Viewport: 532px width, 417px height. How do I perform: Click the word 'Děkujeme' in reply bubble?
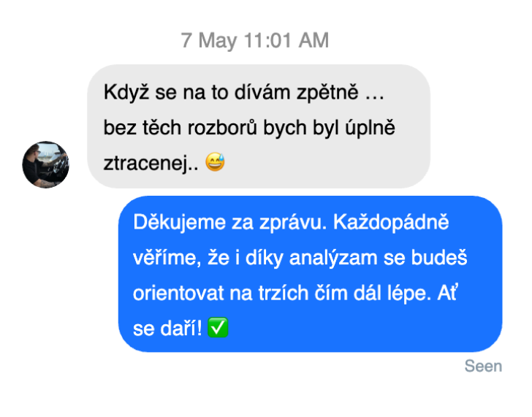180,223
